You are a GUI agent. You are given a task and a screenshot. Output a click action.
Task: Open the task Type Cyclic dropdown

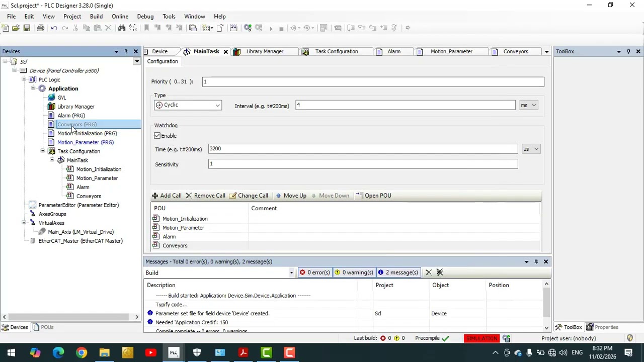pyautogui.click(x=188, y=105)
